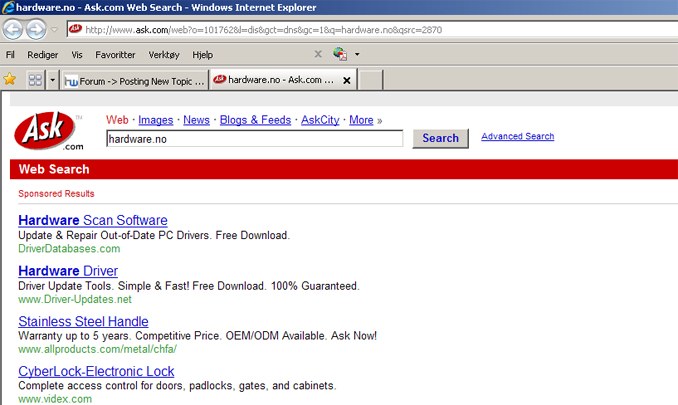
Task: Click the hw favicon on Forum tab
Action: (x=71, y=81)
